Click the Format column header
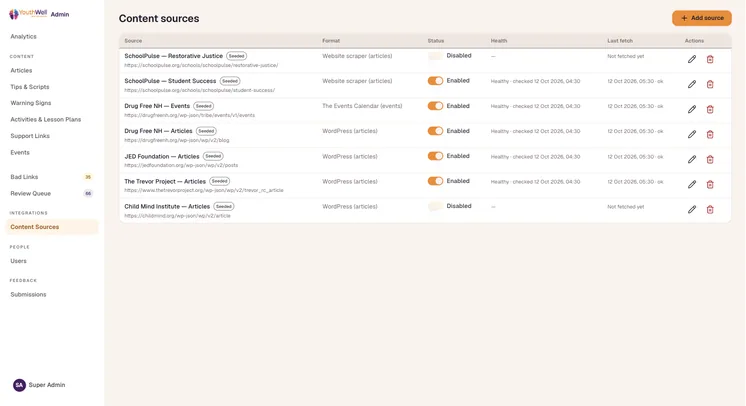This screenshot has width=746, height=406. tap(331, 41)
